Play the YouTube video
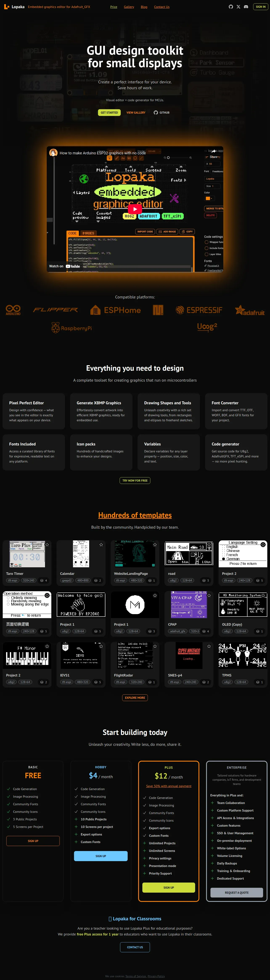 click(135, 209)
